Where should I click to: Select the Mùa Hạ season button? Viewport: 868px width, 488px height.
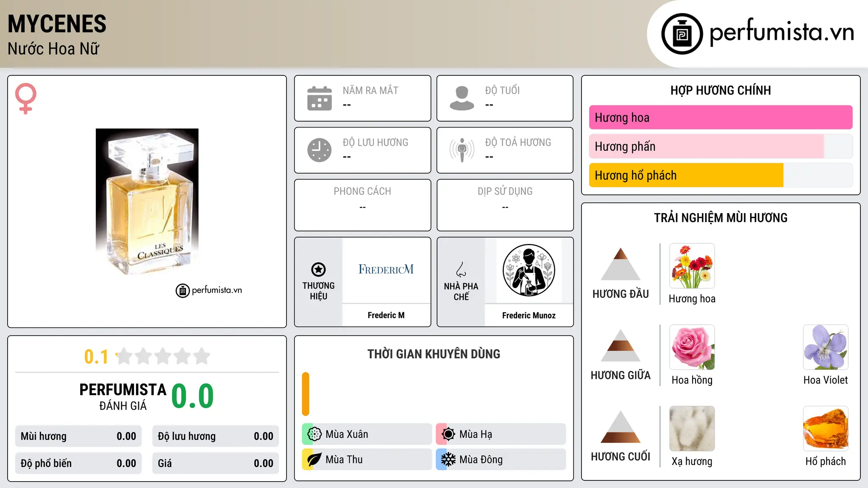pos(501,434)
